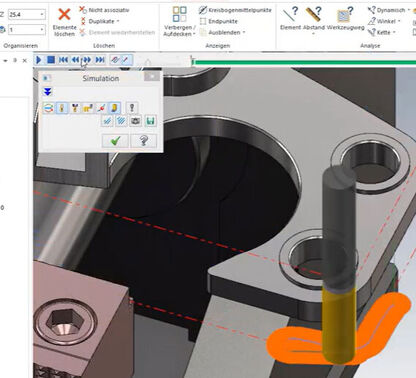Run the Element analysis tool
The image size is (416, 378).
tap(290, 19)
